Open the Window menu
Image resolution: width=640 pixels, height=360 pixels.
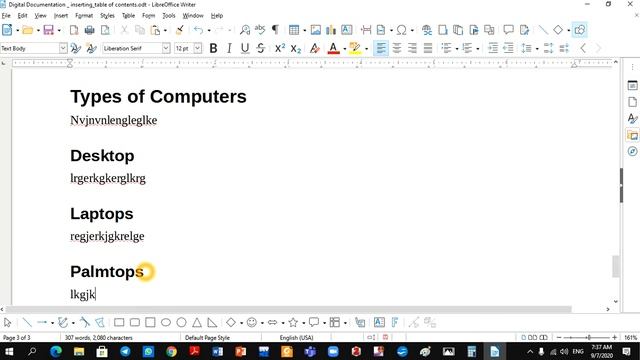tap(193, 16)
